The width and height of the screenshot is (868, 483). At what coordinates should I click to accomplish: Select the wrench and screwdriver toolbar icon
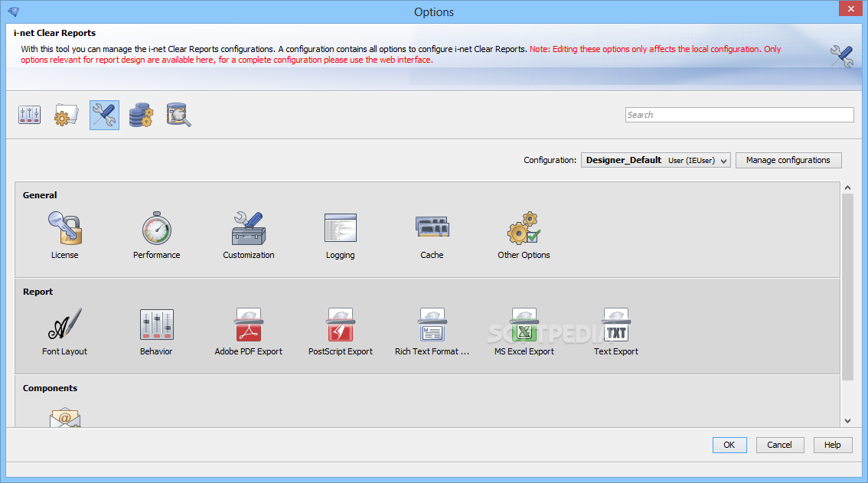[x=104, y=116]
